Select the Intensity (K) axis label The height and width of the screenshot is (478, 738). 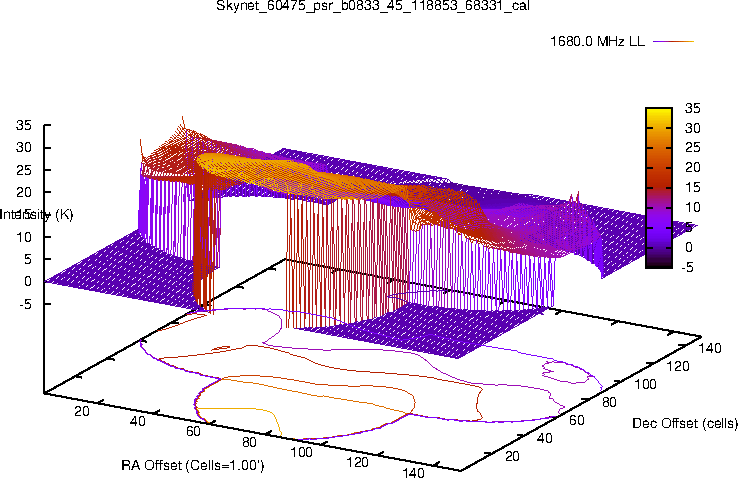[x=36, y=215]
